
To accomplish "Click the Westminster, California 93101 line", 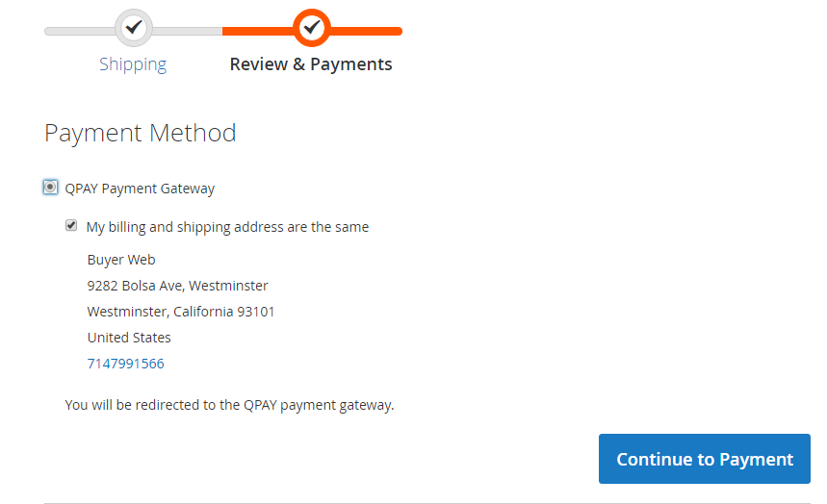I will 181,312.
